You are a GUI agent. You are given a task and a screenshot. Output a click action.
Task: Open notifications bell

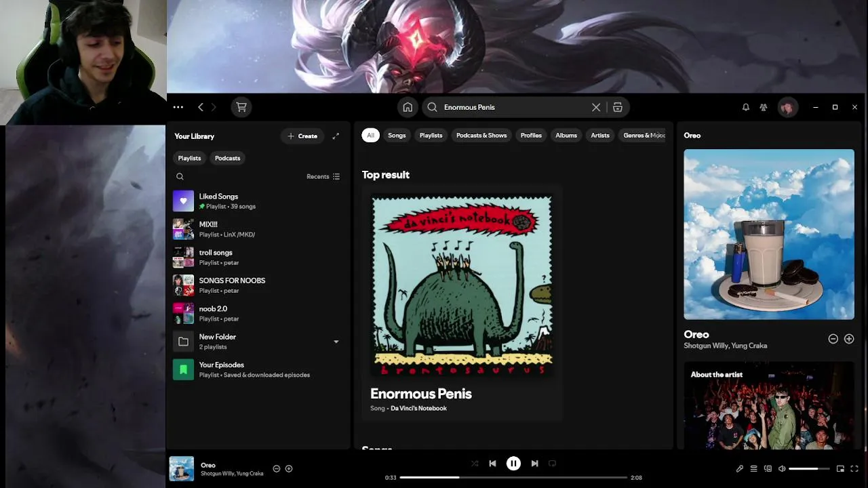click(745, 107)
